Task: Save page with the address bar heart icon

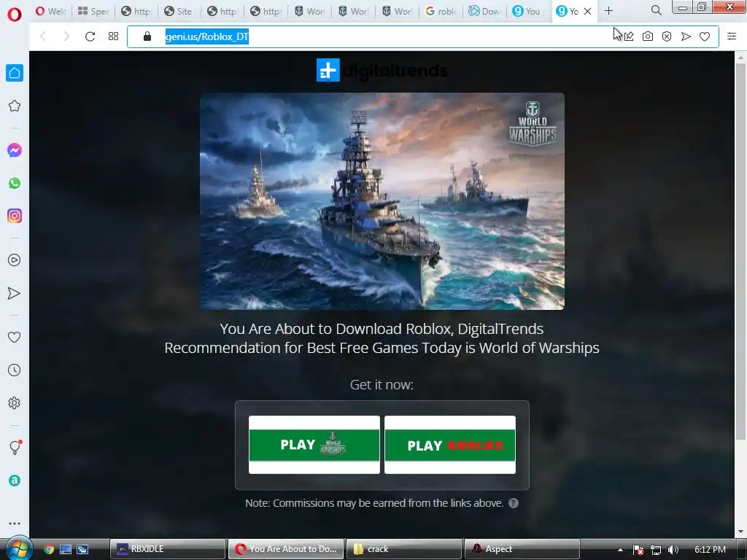Action: click(705, 36)
